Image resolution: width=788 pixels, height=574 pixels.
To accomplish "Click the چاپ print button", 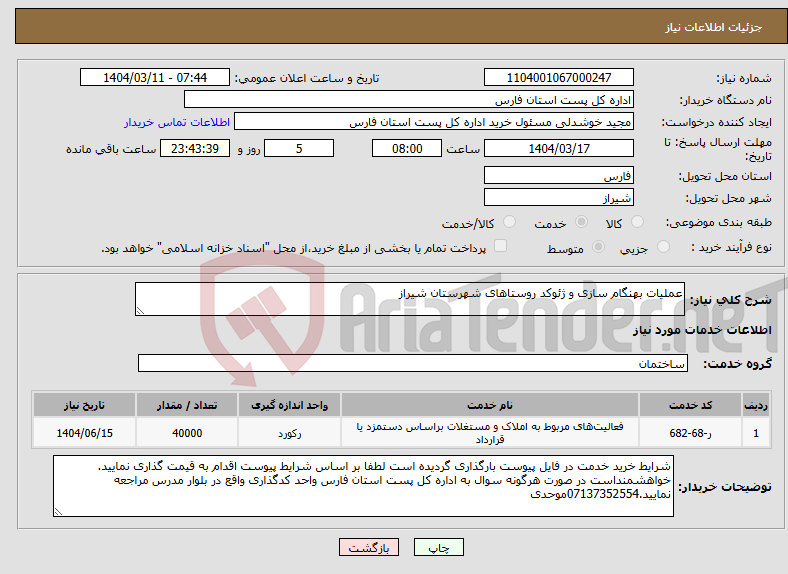I will click(439, 547).
